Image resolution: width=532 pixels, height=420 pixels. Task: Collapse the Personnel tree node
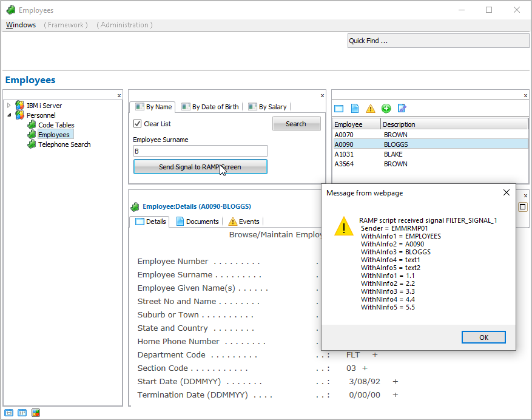(9, 115)
